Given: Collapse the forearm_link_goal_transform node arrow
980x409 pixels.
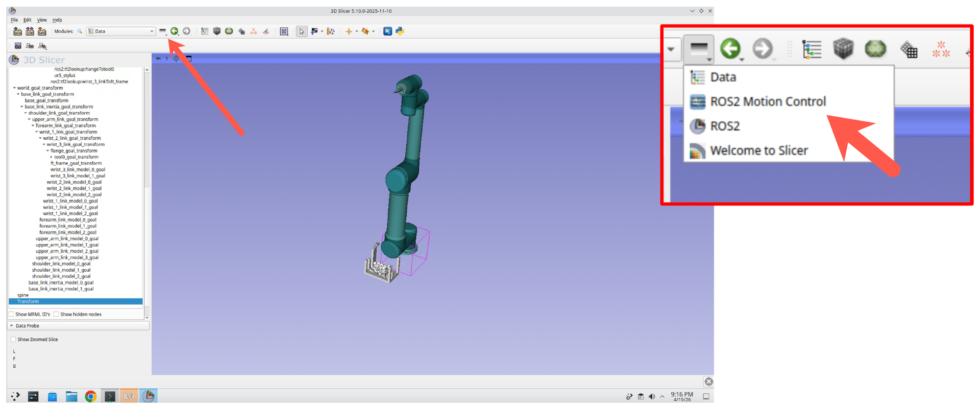Looking at the screenshot, I should 33,126.
